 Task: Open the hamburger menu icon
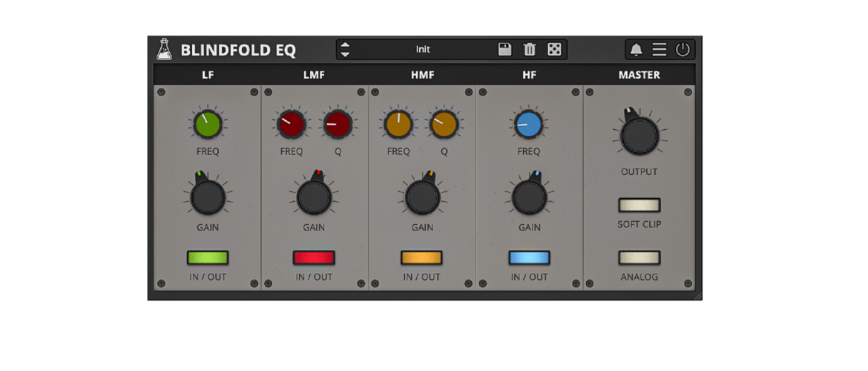(x=660, y=49)
